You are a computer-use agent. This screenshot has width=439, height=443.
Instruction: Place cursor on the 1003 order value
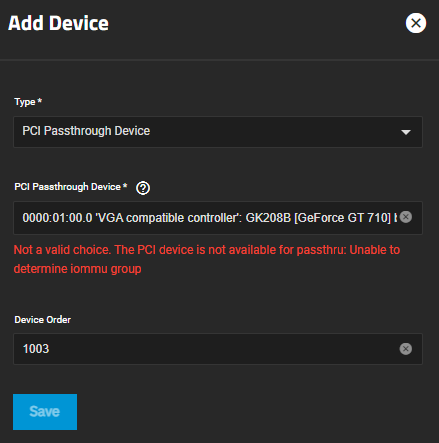click(x=36, y=349)
